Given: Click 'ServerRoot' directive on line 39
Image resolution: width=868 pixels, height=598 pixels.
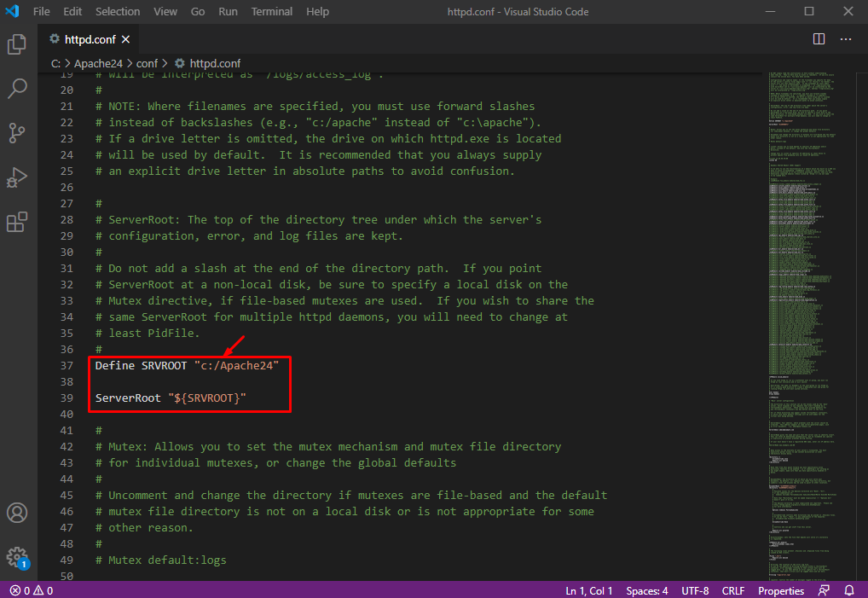Looking at the screenshot, I should (x=128, y=398).
